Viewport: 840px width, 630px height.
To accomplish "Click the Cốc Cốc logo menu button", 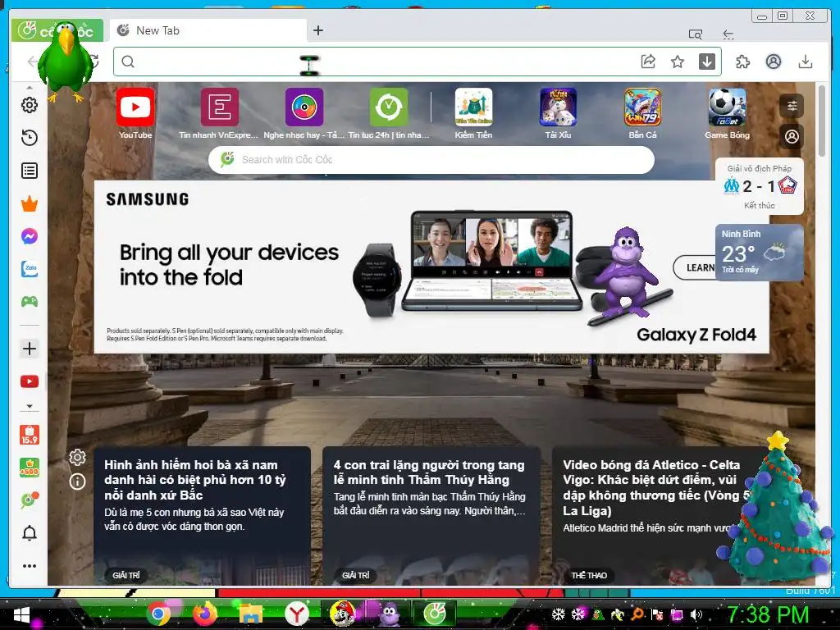I will click(57, 30).
